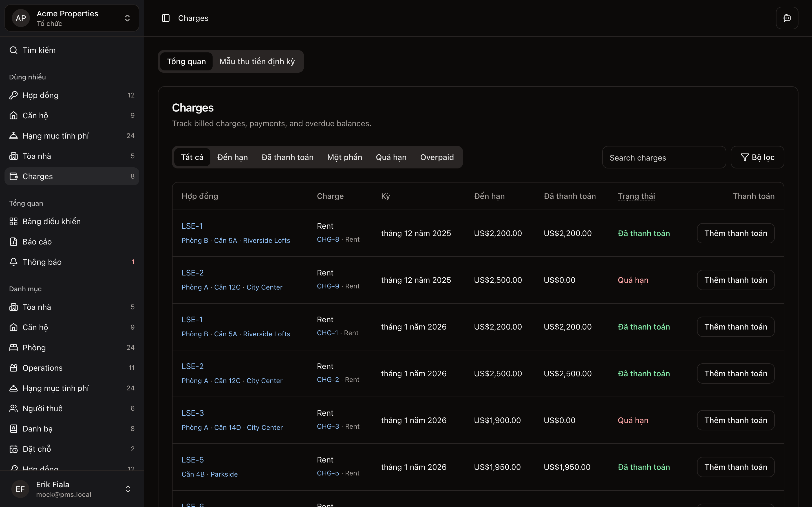This screenshot has width=812, height=507.
Task: Focus the Search charges field
Action: (x=664, y=158)
